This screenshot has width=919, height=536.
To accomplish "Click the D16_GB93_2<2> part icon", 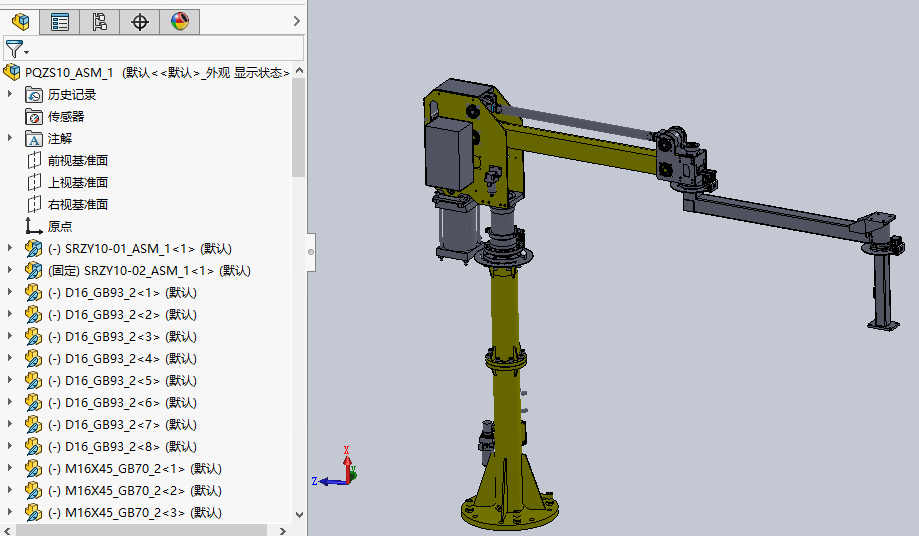I will click(34, 315).
